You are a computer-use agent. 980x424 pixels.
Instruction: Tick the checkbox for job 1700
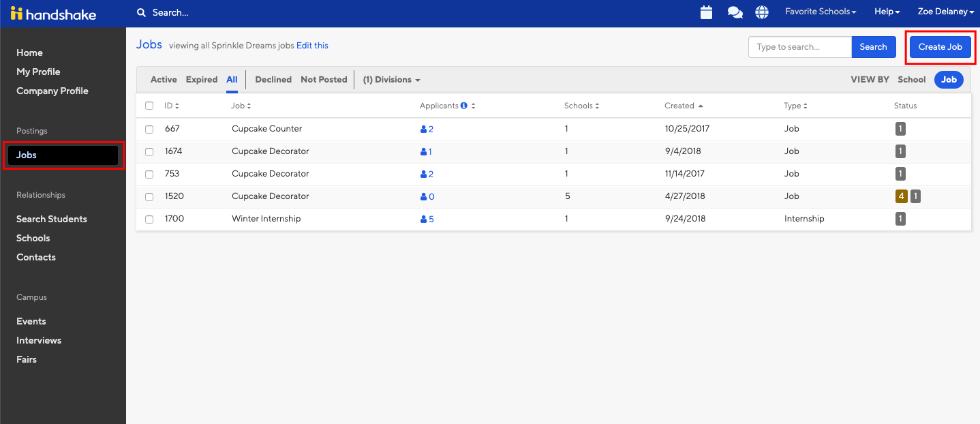tap(149, 219)
